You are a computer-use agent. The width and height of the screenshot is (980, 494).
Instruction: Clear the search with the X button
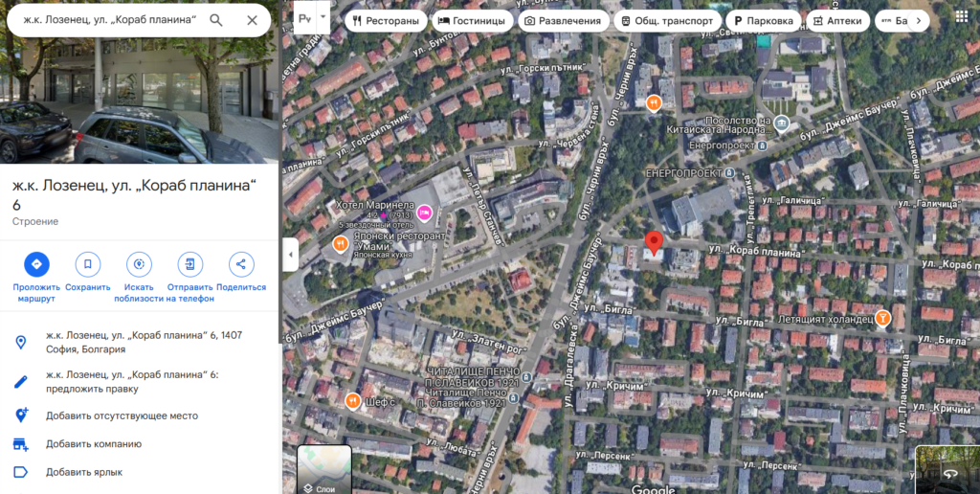(x=252, y=20)
